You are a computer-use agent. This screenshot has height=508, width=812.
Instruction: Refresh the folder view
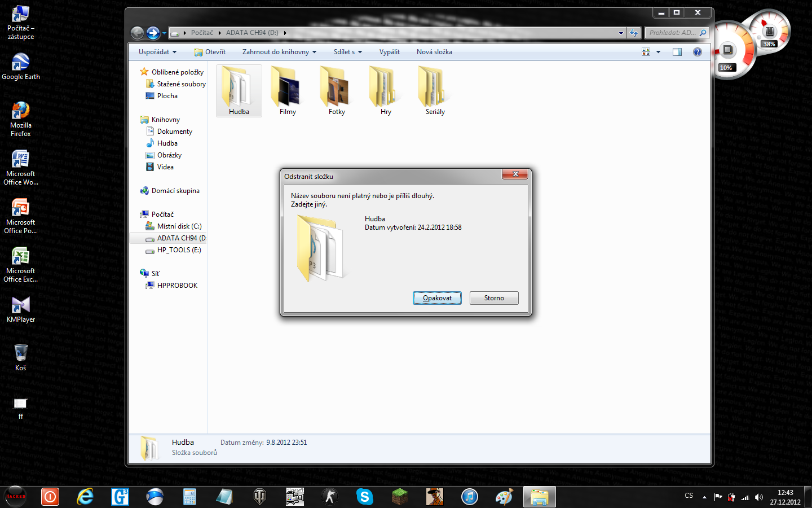pyautogui.click(x=634, y=33)
